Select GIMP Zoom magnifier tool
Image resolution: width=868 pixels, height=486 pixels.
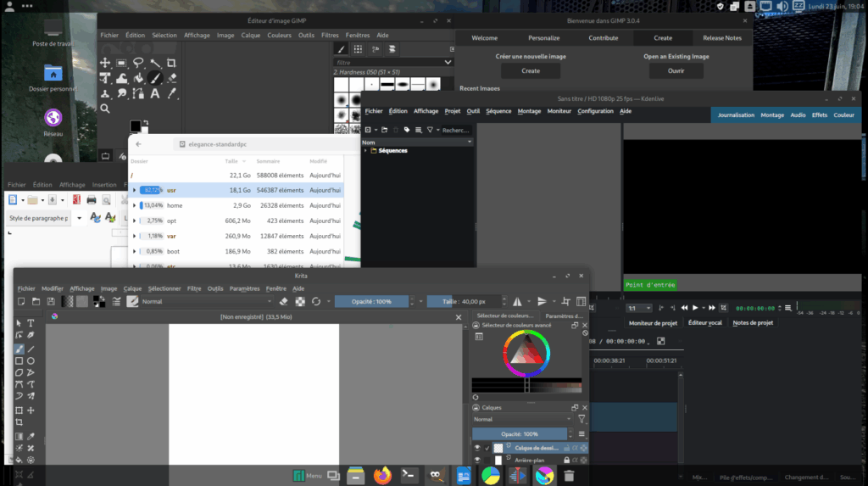tap(105, 109)
